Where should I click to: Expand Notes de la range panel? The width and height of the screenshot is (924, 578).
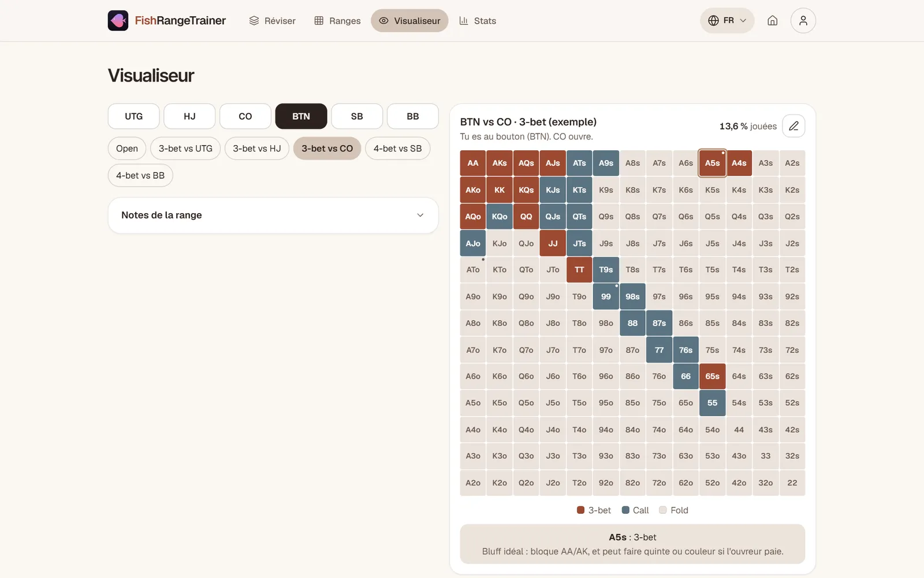pyautogui.click(x=273, y=215)
